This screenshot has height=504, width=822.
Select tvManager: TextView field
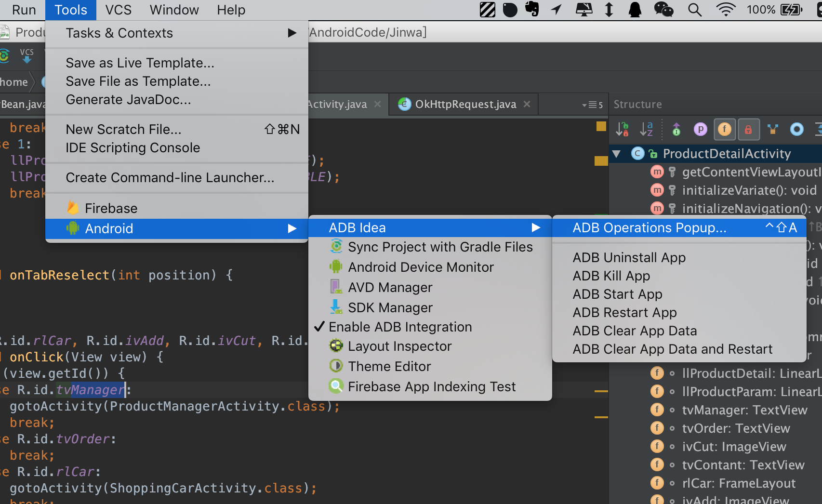pyautogui.click(x=744, y=410)
